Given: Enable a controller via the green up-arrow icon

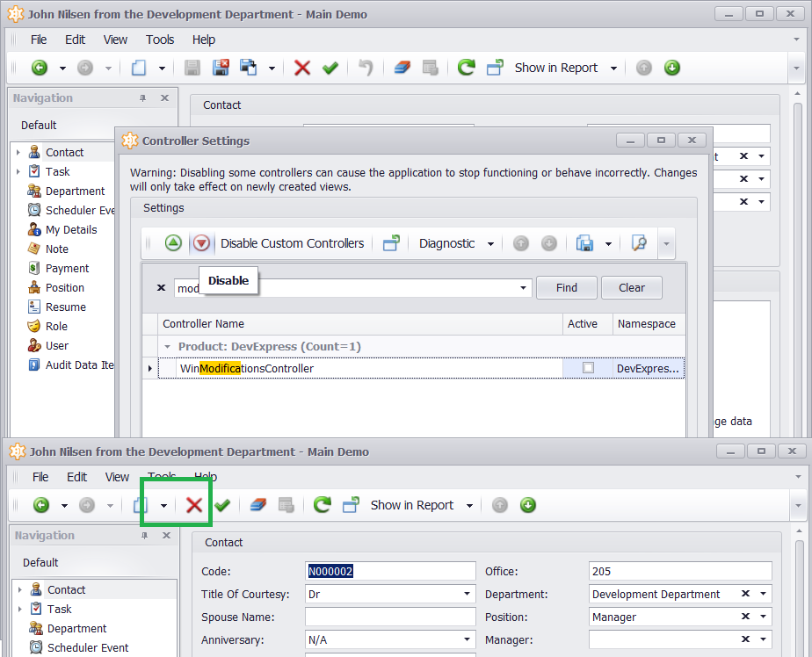Looking at the screenshot, I should point(173,242).
